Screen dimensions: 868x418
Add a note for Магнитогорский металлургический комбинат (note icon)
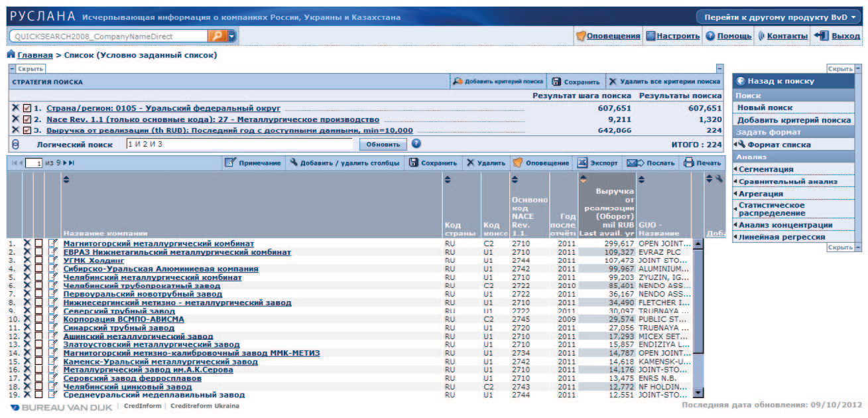coord(53,244)
